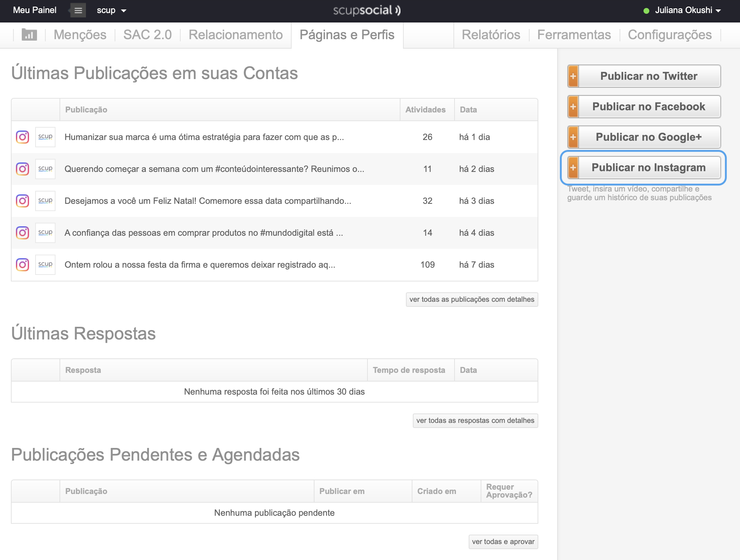Go to Meu Painel

34,10
